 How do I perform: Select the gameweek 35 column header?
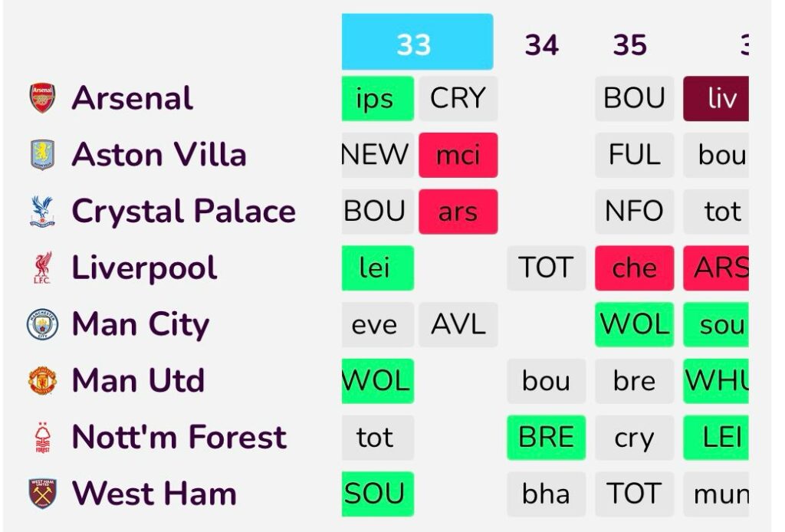[x=630, y=45]
